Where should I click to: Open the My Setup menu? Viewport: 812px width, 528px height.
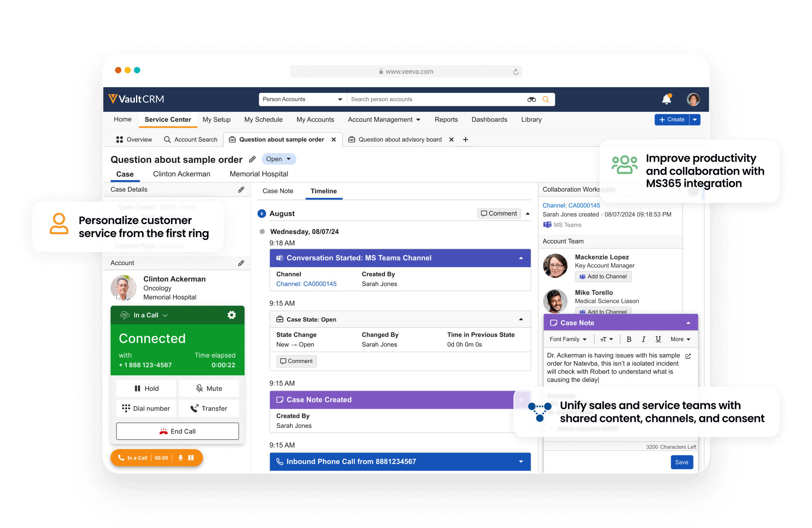[216, 120]
